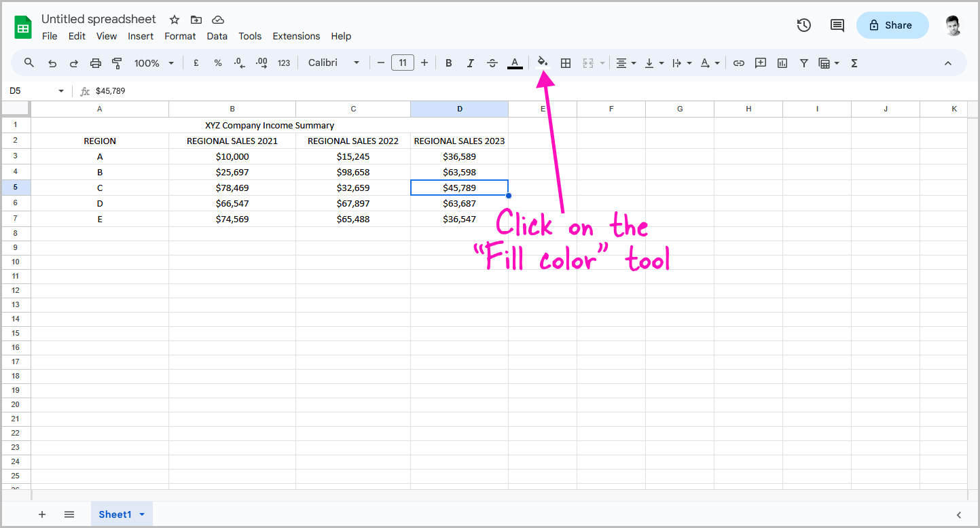Image resolution: width=980 pixels, height=528 pixels.
Task: Select the Paint format tool
Action: (x=117, y=63)
